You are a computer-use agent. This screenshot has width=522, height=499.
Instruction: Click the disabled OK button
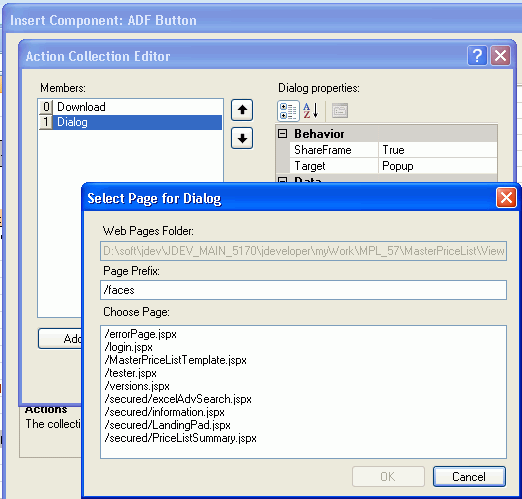[388, 477]
